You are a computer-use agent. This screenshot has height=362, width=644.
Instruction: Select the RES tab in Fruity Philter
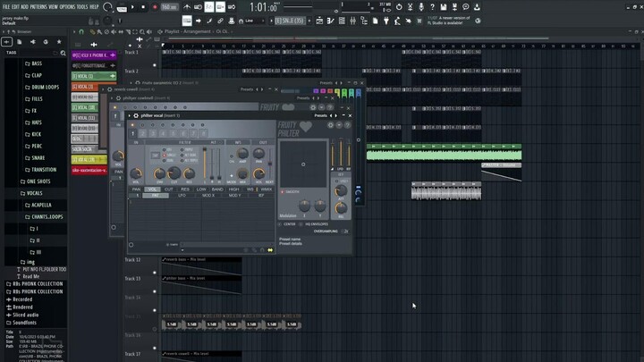pyautogui.click(x=185, y=189)
